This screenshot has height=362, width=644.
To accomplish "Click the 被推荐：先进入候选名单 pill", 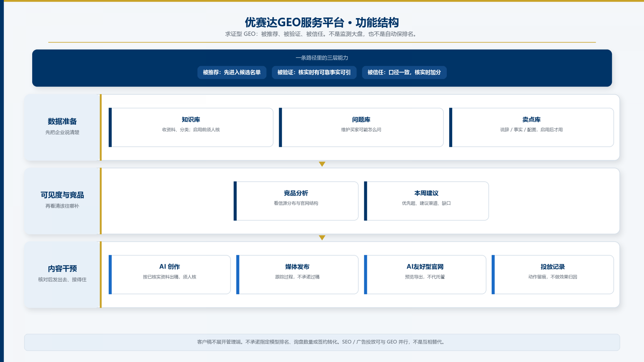I will pyautogui.click(x=232, y=72).
